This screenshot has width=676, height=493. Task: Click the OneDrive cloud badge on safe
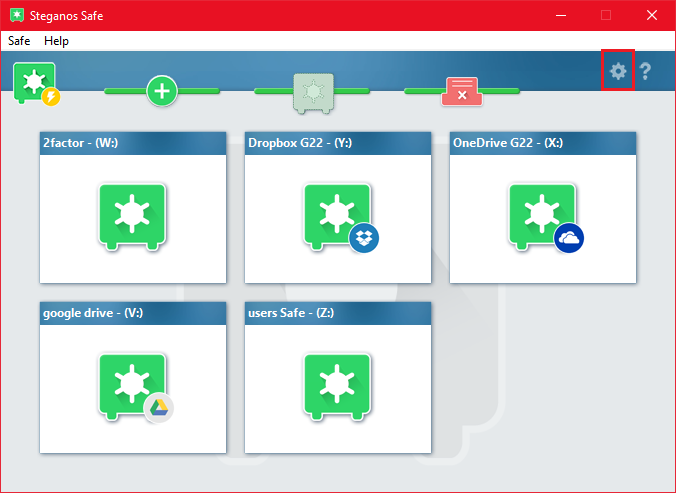[569, 238]
